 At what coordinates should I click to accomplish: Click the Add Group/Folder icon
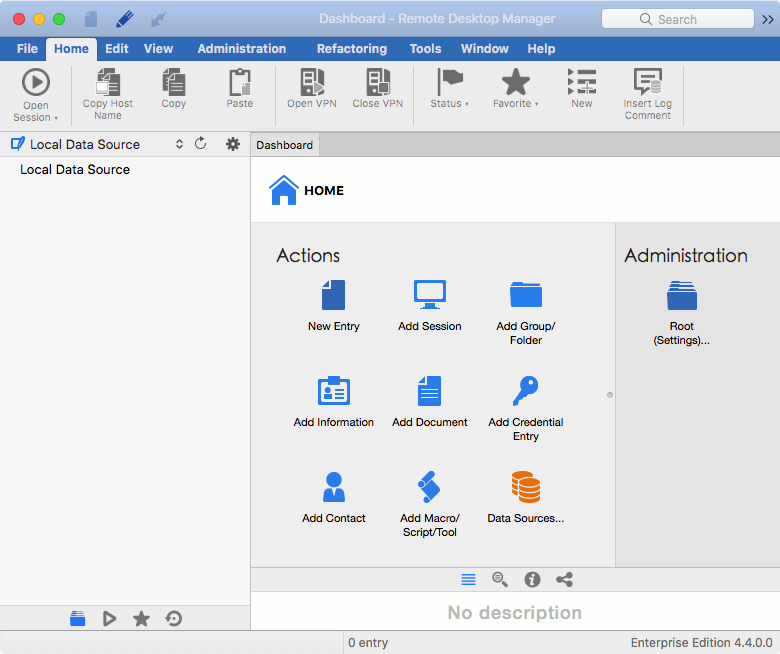[x=526, y=295]
